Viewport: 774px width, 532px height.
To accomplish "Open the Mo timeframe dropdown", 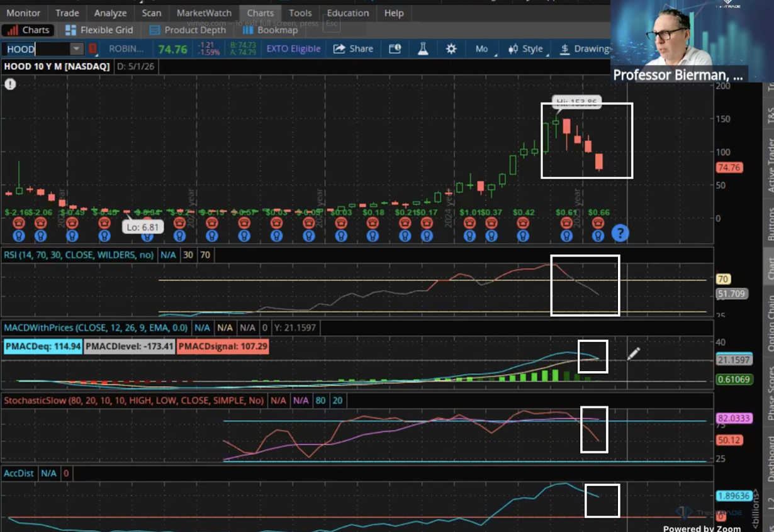I will click(x=481, y=48).
